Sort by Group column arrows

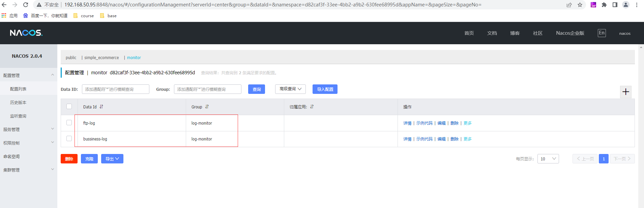click(207, 107)
